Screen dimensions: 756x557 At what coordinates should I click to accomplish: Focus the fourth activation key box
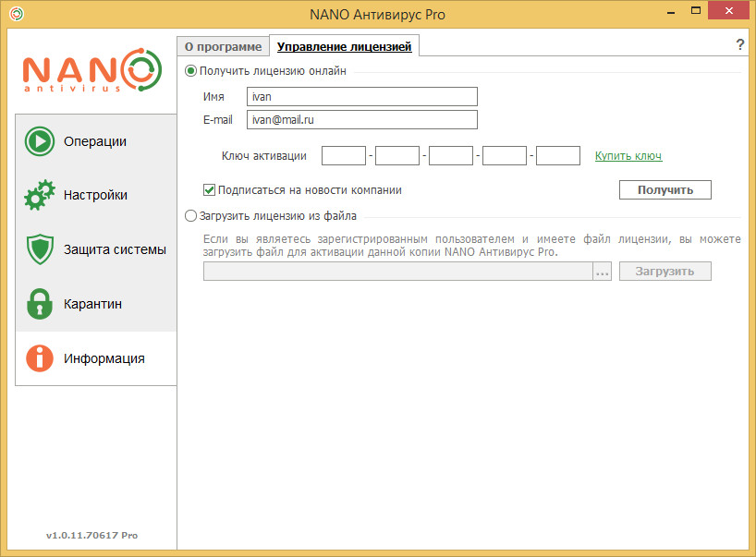click(x=505, y=155)
